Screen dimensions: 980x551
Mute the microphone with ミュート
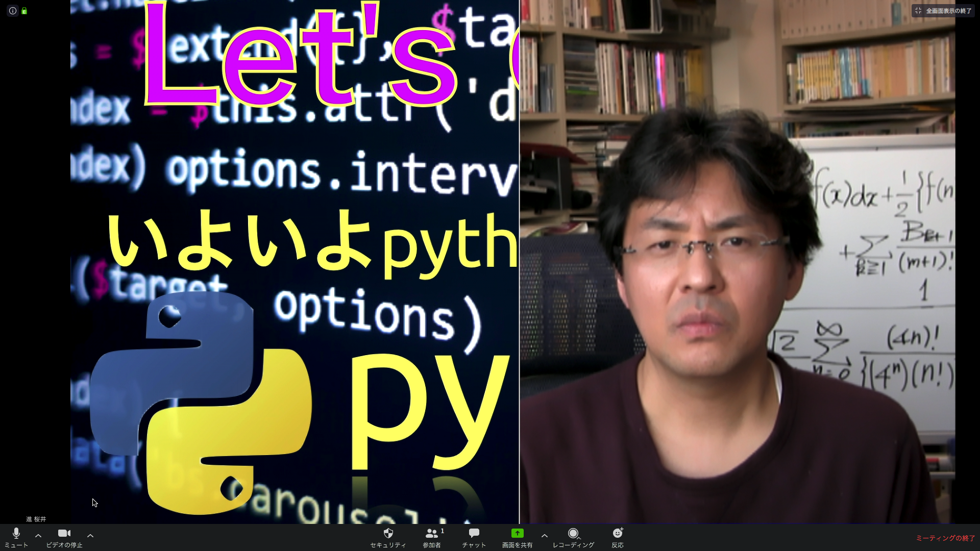click(16, 538)
